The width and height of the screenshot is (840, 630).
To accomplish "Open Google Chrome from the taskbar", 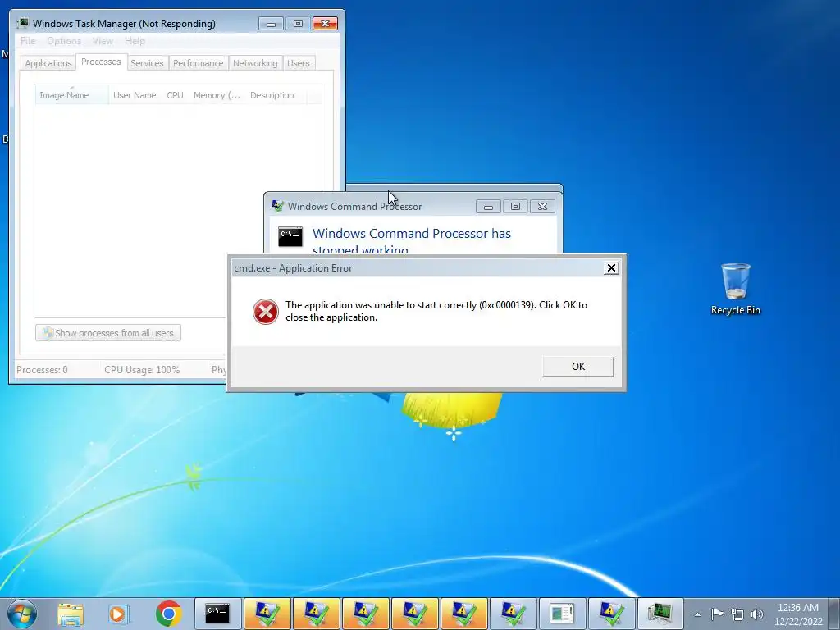I will (x=169, y=614).
